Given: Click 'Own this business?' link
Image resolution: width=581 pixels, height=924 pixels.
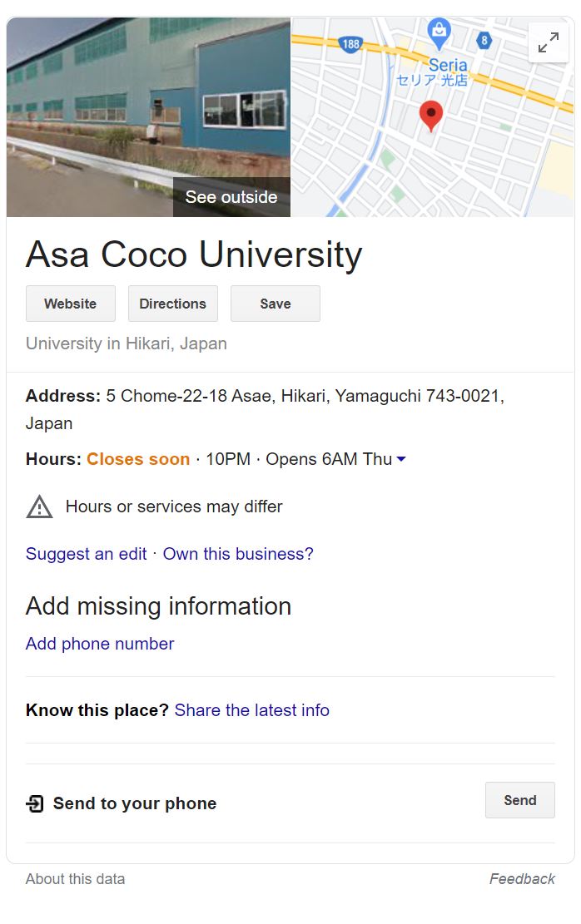Looking at the screenshot, I should (238, 554).
